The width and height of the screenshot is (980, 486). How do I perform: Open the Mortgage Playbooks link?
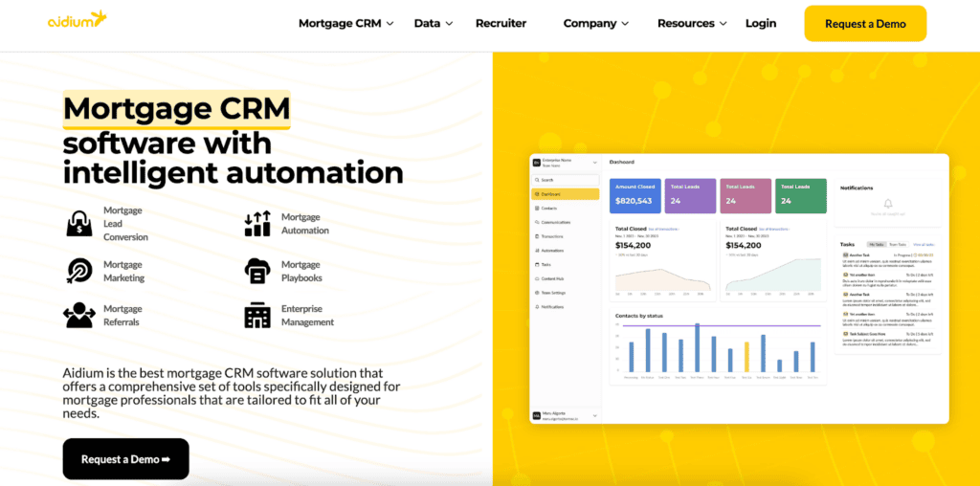click(x=303, y=271)
